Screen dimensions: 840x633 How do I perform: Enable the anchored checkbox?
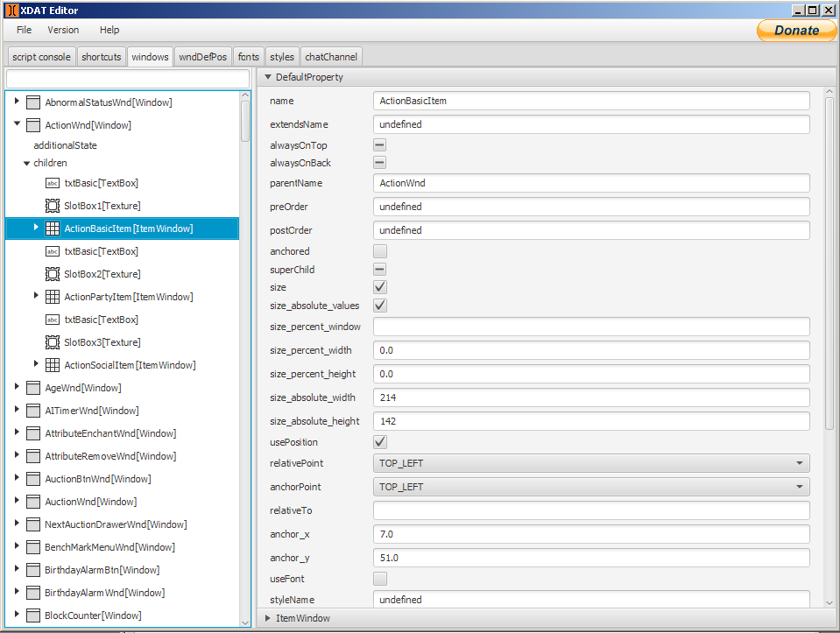click(379, 250)
